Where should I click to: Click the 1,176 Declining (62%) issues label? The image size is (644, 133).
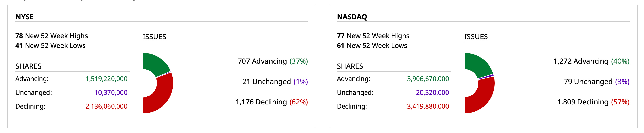[272, 102]
